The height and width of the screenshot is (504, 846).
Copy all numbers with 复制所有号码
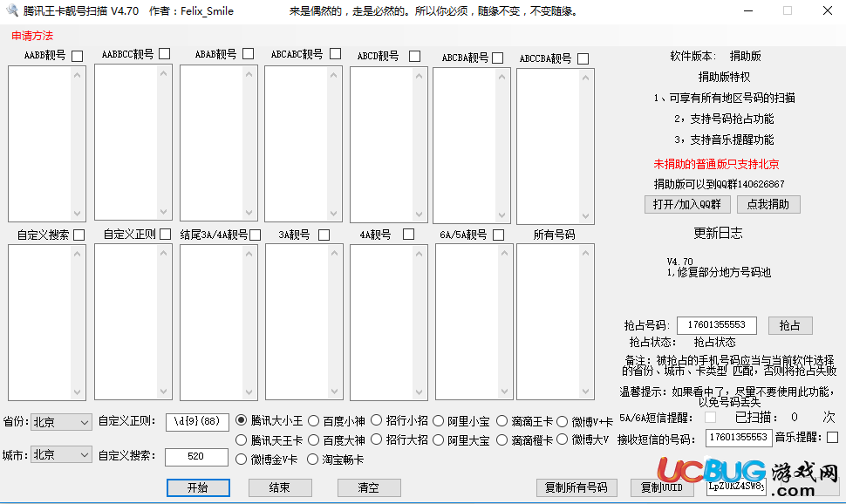point(577,487)
